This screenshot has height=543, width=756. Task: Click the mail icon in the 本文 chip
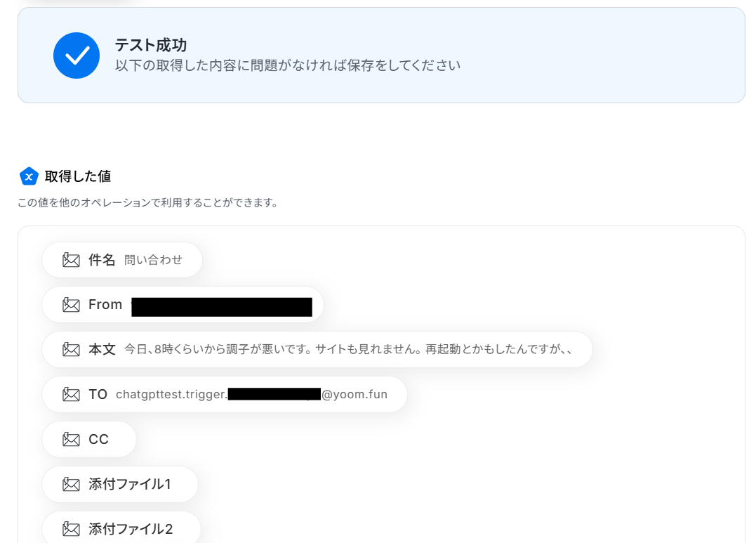[72, 349]
